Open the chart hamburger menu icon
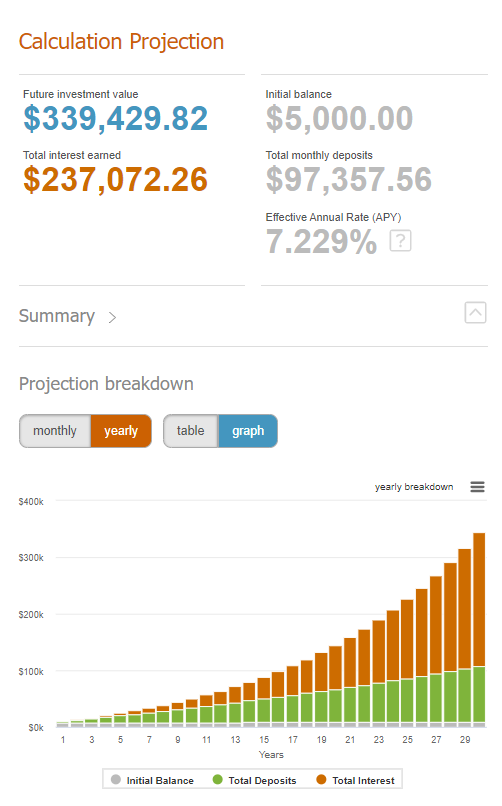The image size is (502, 806). [x=477, y=487]
